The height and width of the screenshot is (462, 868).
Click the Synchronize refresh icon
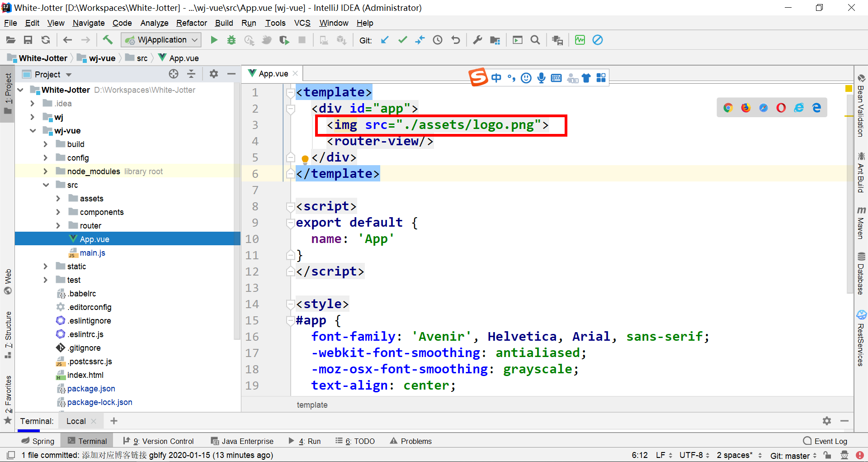pyautogui.click(x=46, y=40)
